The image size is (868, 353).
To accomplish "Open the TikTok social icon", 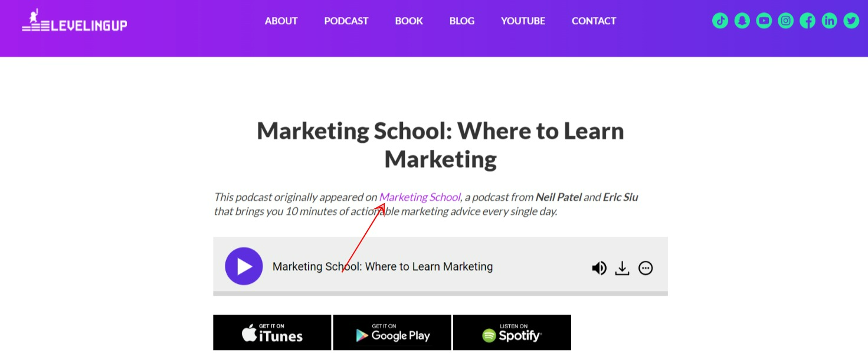I will 720,21.
